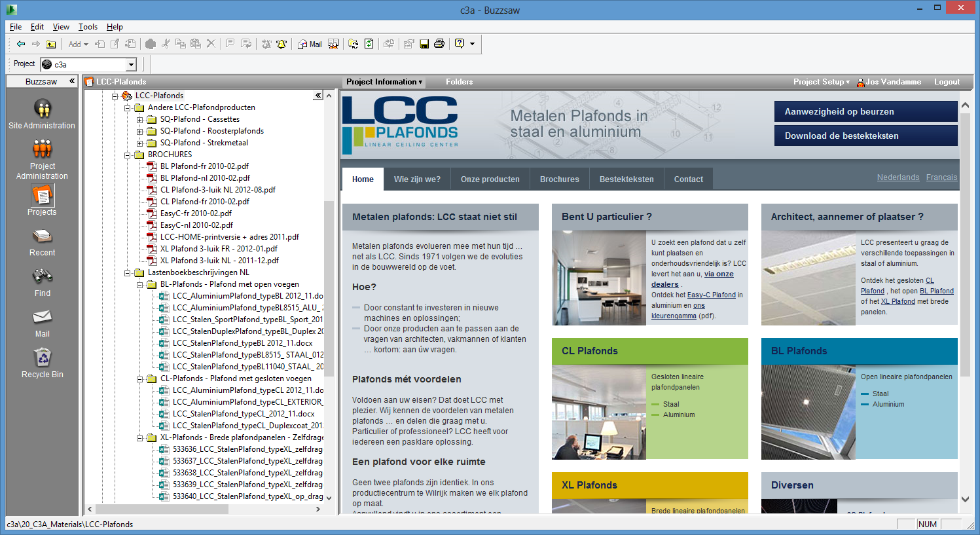Click the add comment speech bubble icon

[x=230, y=44]
